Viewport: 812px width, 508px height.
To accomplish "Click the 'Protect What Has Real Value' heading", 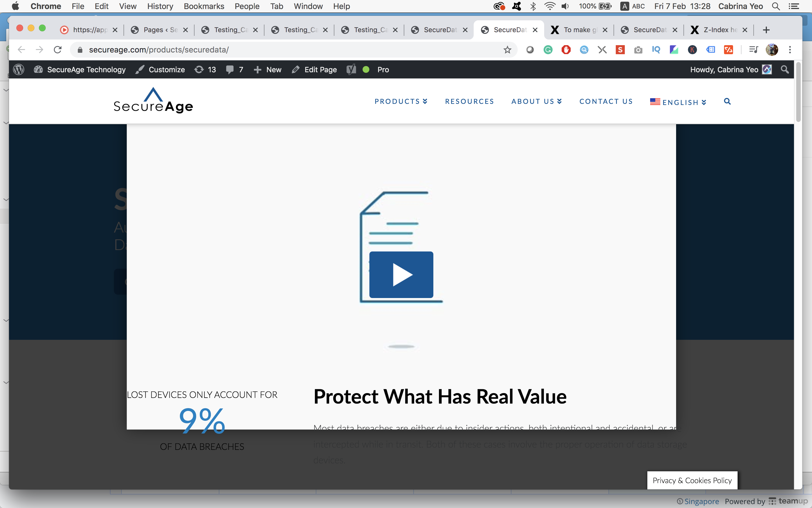I will pyautogui.click(x=440, y=397).
